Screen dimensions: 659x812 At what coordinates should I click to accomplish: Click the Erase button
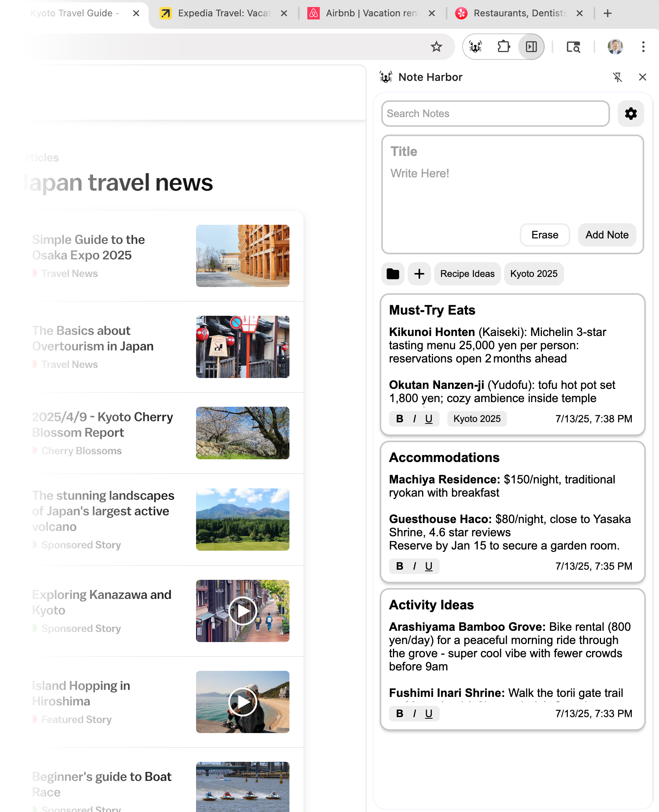pyautogui.click(x=545, y=235)
